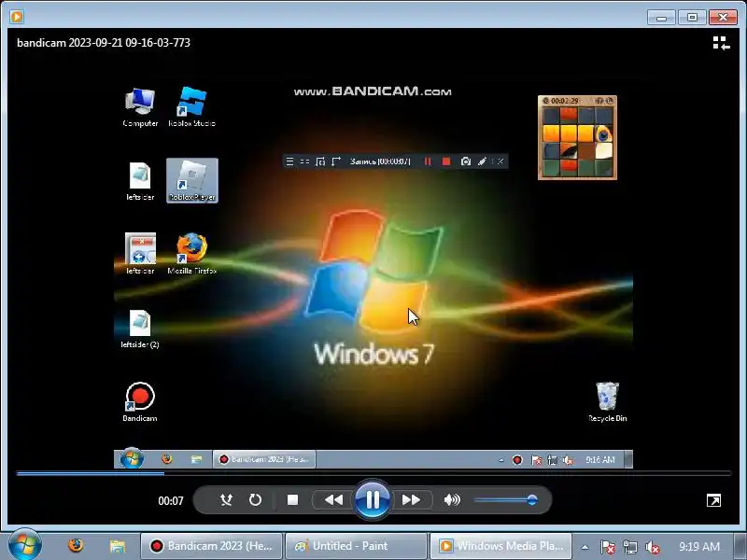The width and height of the screenshot is (747, 560).
Task: Click the picture puzzle gadget in video
Action: pos(577,137)
